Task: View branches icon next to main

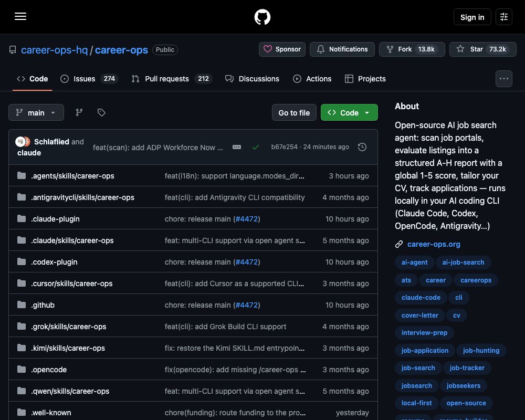Action: tap(79, 112)
